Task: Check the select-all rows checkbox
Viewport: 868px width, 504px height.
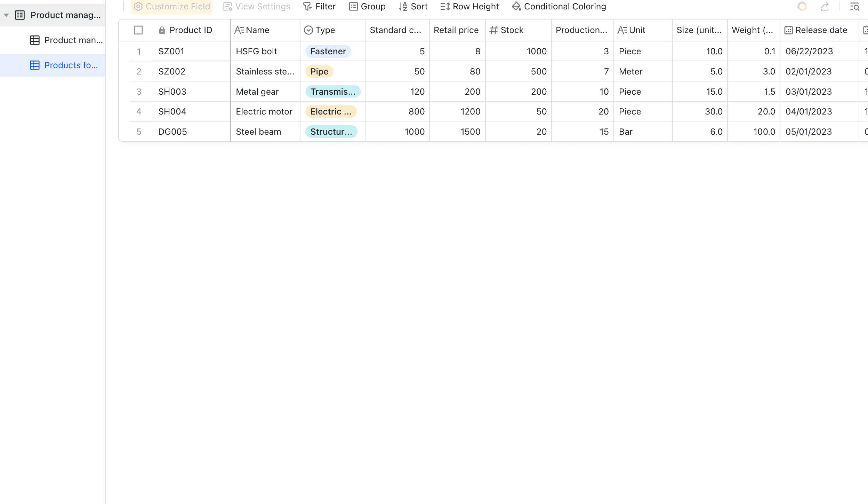Action: [138, 30]
